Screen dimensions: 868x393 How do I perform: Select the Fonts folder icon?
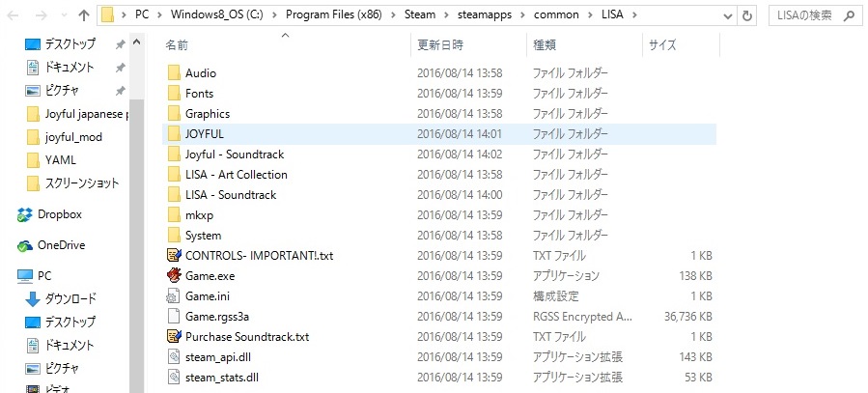click(174, 93)
